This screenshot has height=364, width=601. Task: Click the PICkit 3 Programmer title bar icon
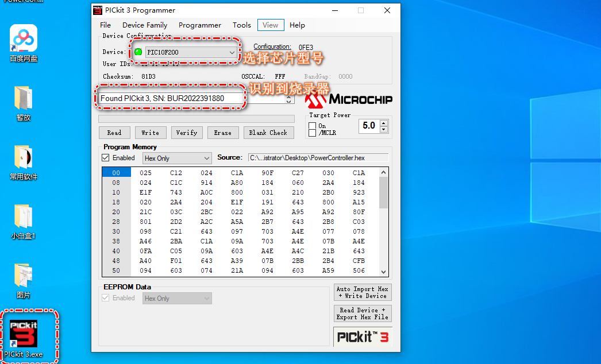point(98,10)
